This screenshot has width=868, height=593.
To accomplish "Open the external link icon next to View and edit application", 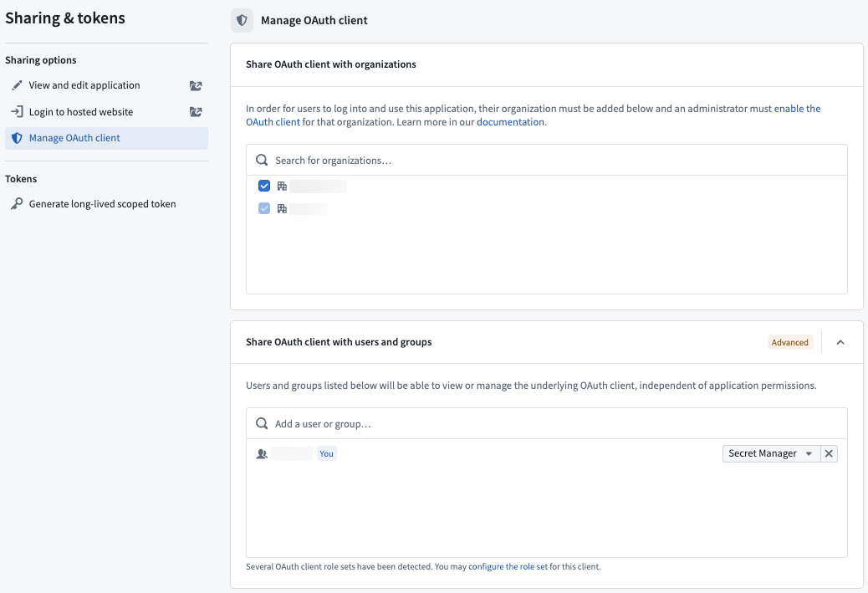I will coord(195,84).
